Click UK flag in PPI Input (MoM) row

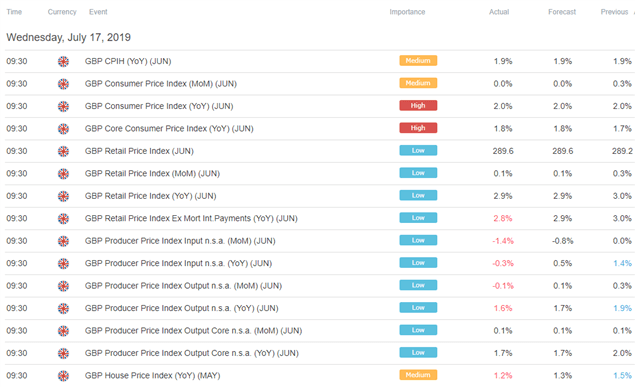click(63, 241)
